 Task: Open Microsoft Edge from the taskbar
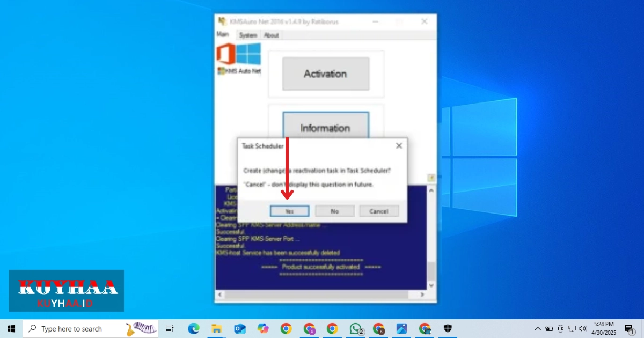[194, 329]
